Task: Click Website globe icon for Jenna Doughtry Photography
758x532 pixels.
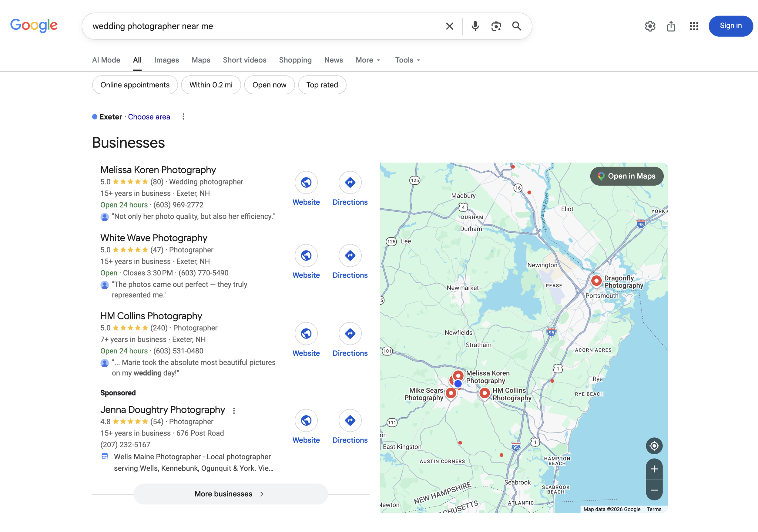Action: pos(306,420)
